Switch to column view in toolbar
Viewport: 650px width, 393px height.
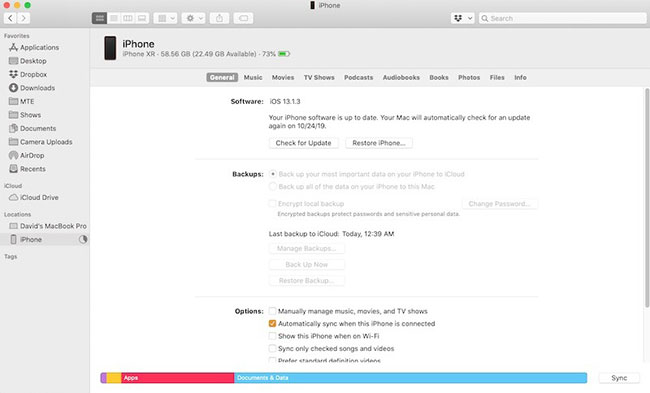pos(128,18)
